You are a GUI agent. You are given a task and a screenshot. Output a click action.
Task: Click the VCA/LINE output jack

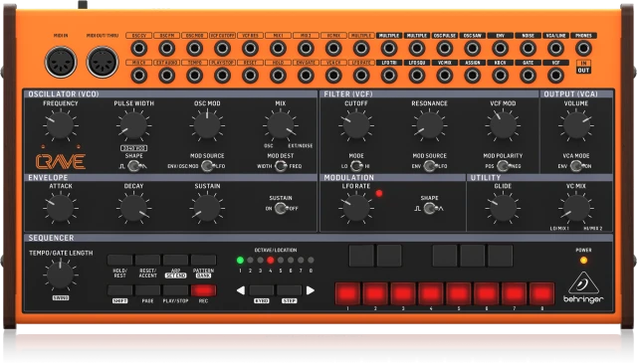coord(555,49)
